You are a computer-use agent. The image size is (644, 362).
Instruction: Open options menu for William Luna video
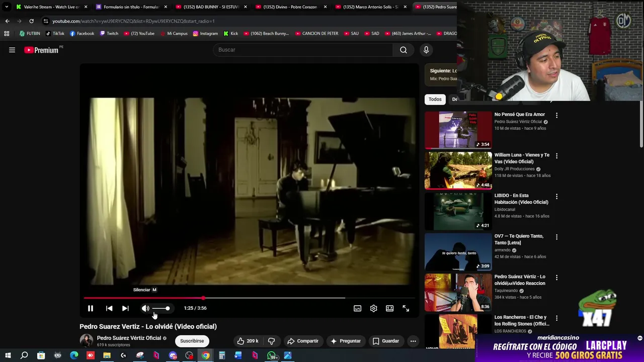tap(556, 156)
